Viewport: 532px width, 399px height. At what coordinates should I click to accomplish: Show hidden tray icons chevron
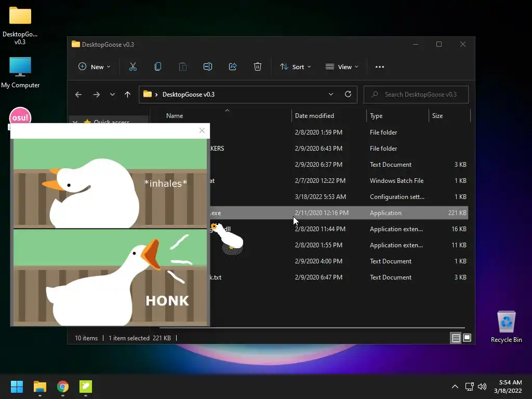coord(455,387)
